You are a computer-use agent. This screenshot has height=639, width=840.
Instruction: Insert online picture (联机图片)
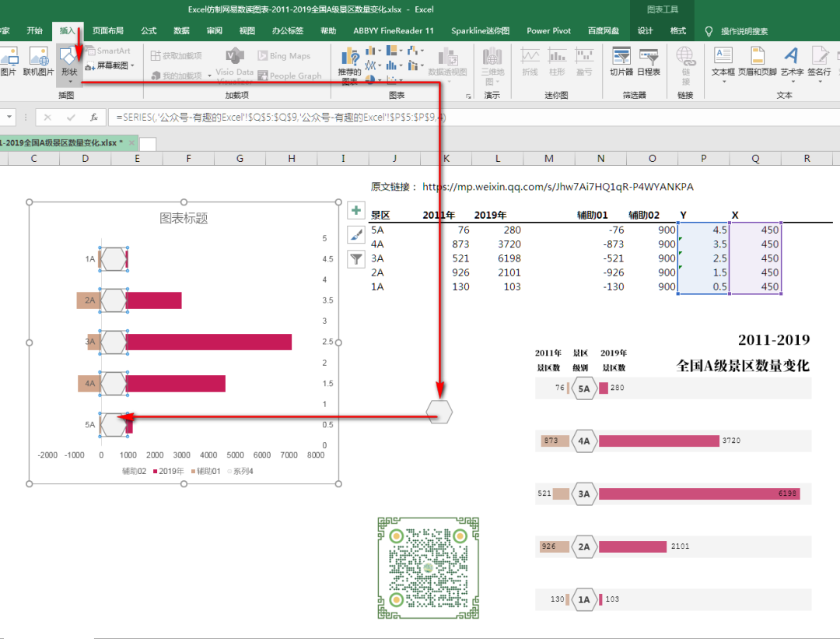pyautogui.click(x=38, y=61)
